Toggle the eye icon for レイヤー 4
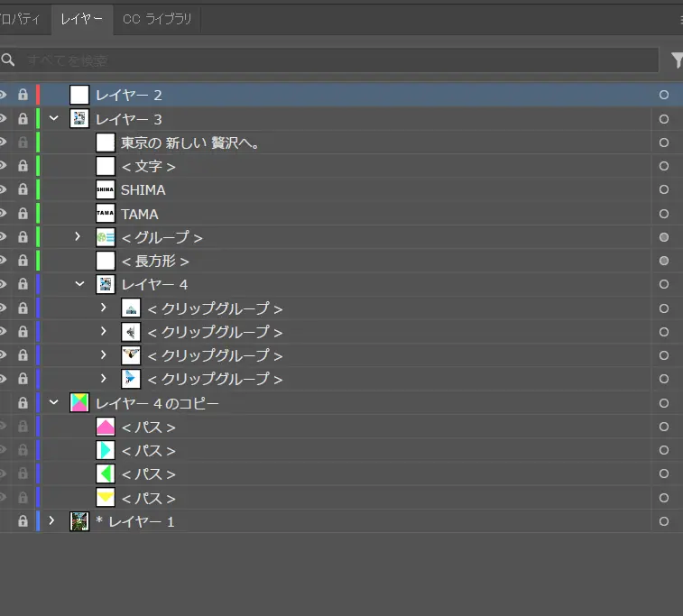This screenshot has height=616, width=683. click(3, 284)
